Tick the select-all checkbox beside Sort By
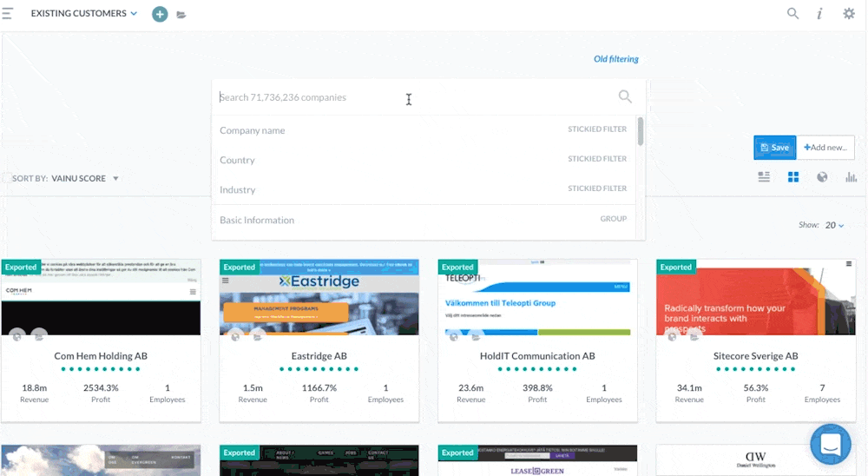 7,178
